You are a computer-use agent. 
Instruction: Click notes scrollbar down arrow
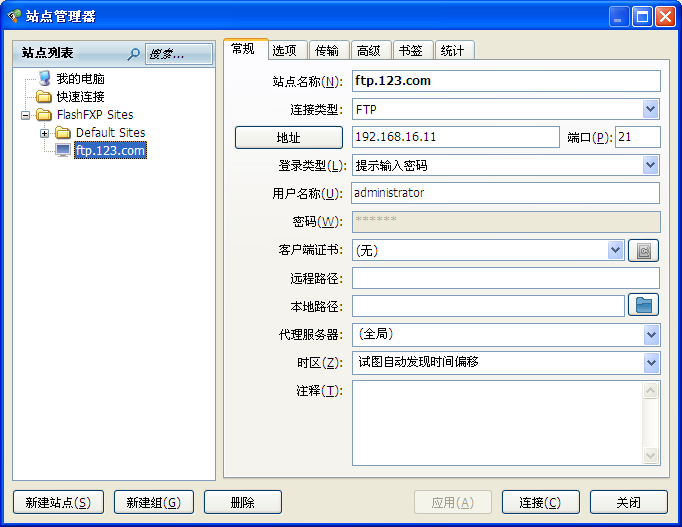[651, 455]
